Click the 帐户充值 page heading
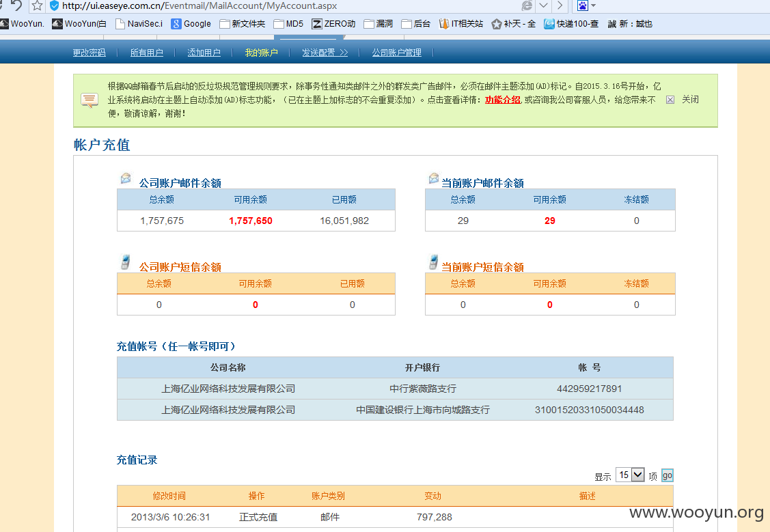This screenshot has height=532, width=770. click(x=102, y=145)
